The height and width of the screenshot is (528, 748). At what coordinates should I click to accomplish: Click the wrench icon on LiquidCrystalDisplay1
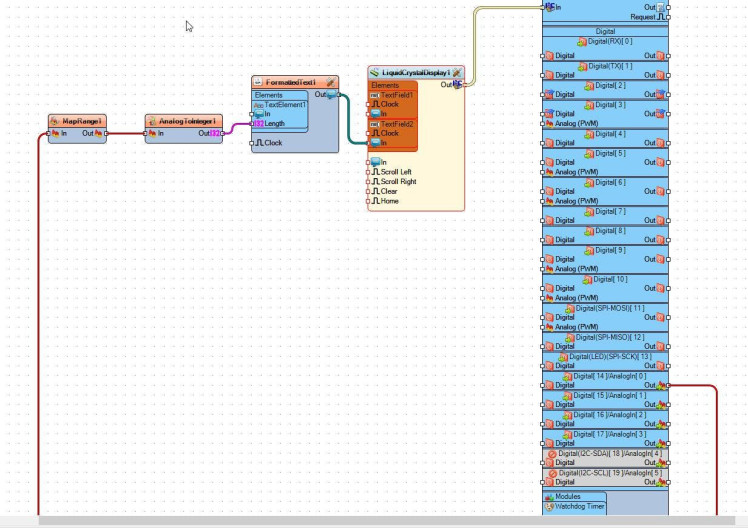(x=457, y=72)
